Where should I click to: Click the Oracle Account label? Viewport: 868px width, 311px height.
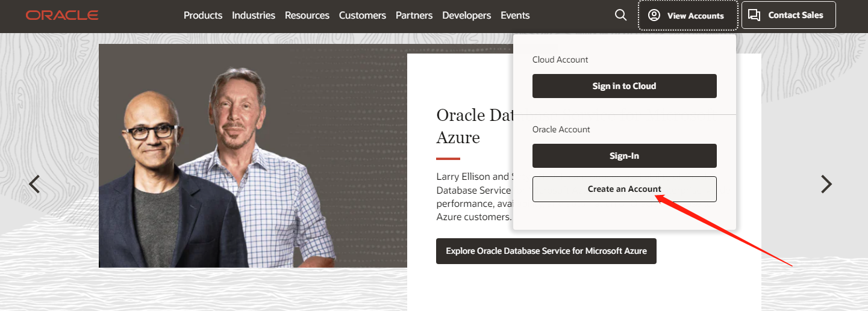(x=561, y=129)
